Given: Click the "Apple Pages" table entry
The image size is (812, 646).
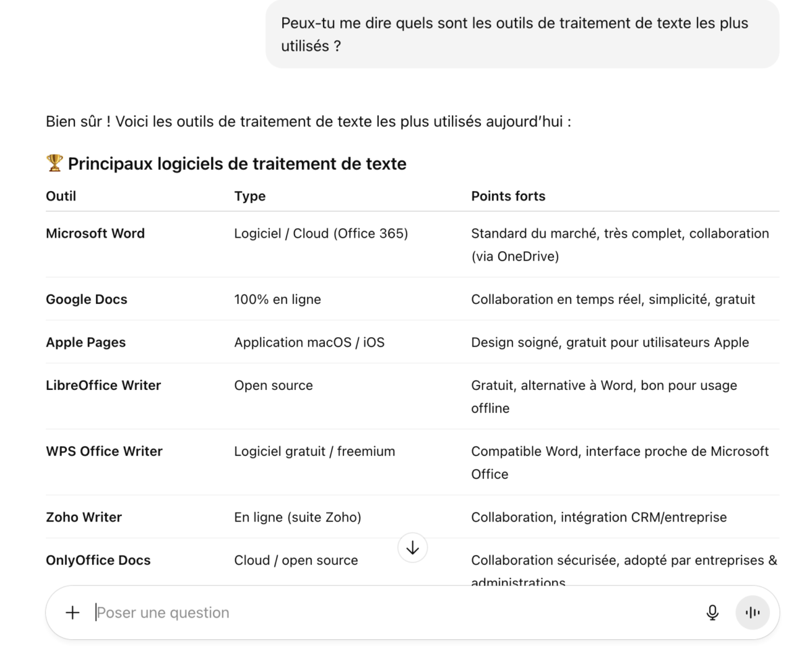Looking at the screenshot, I should pos(86,343).
